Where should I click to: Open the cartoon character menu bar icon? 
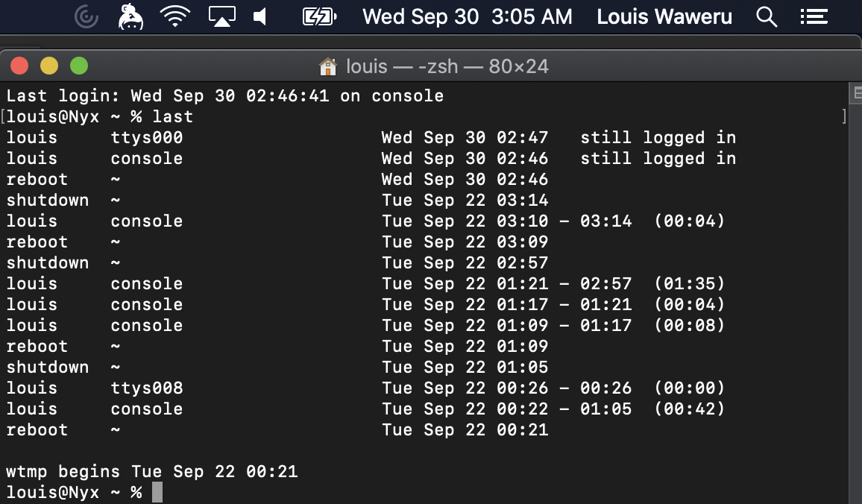(x=131, y=16)
